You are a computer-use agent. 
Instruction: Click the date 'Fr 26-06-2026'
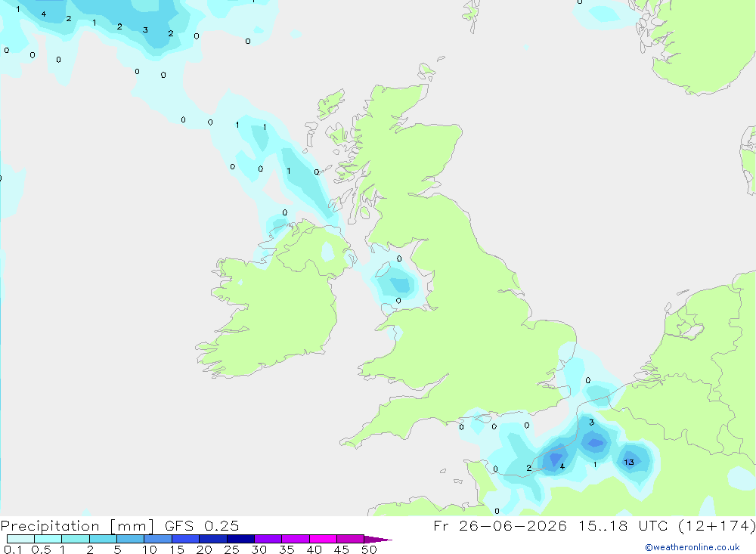(500, 525)
